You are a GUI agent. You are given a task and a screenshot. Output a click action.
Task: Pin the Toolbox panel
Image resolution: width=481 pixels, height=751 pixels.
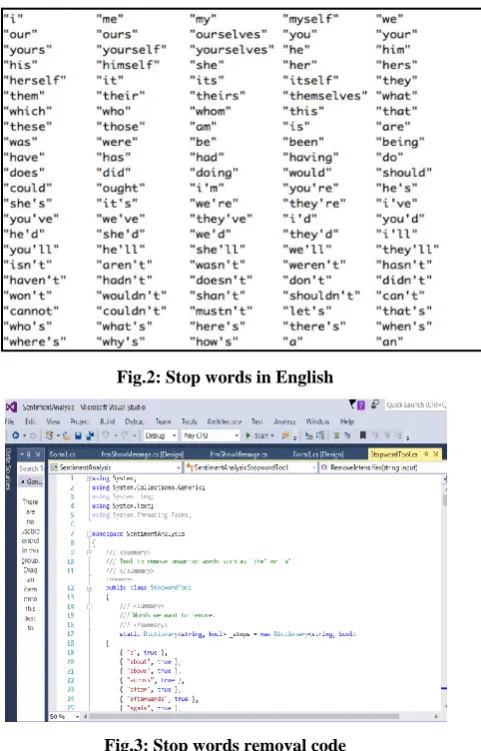pyautogui.click(x=29, y=454)
